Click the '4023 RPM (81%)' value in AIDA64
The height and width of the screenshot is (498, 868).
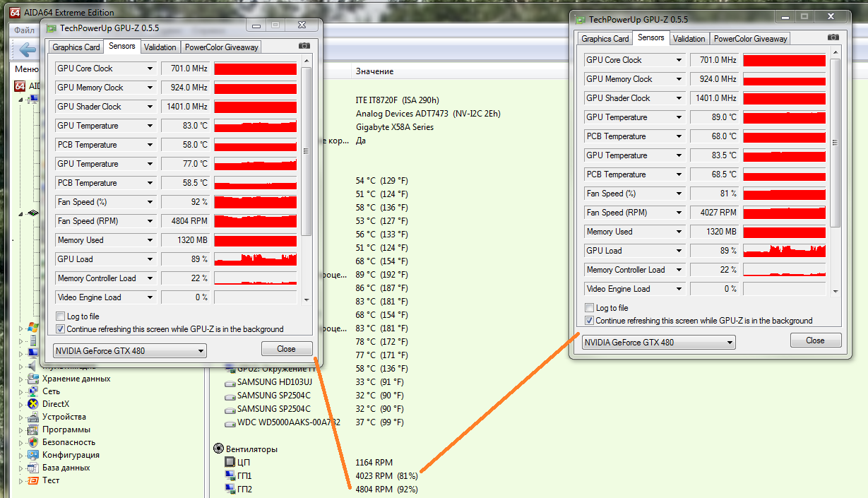(387, 476)
